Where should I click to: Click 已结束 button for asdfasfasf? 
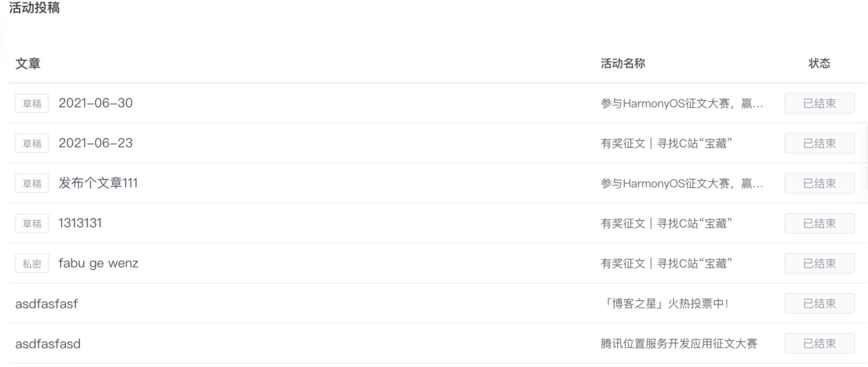pyautogui.click(x=819, y=304)
